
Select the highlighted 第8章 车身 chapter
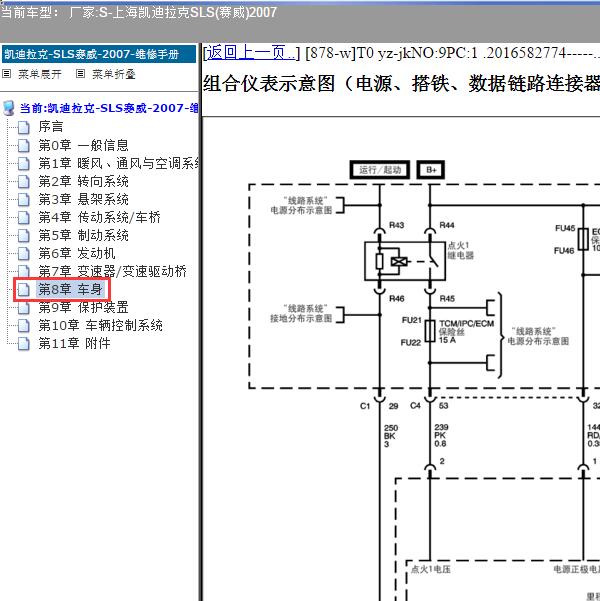point(70,289)
